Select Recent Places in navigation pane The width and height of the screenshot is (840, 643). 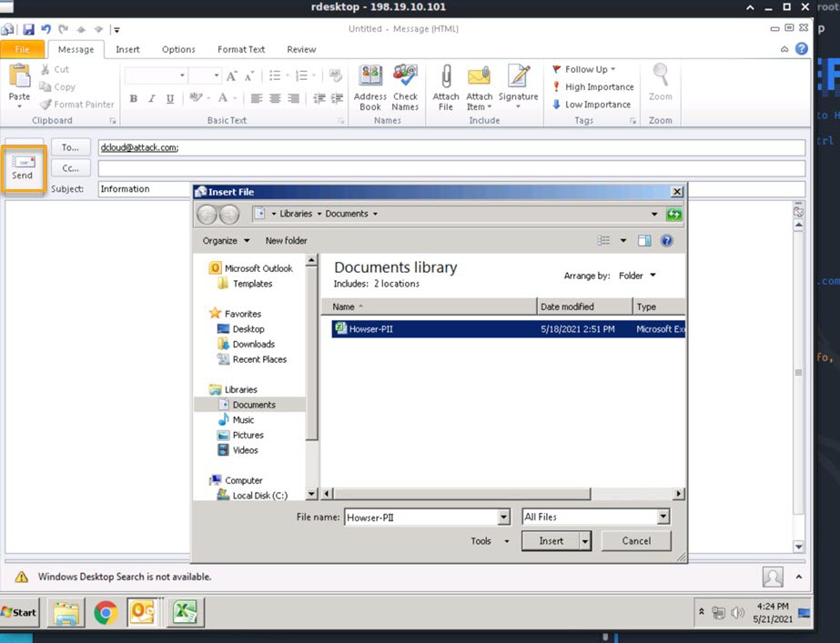252,358
